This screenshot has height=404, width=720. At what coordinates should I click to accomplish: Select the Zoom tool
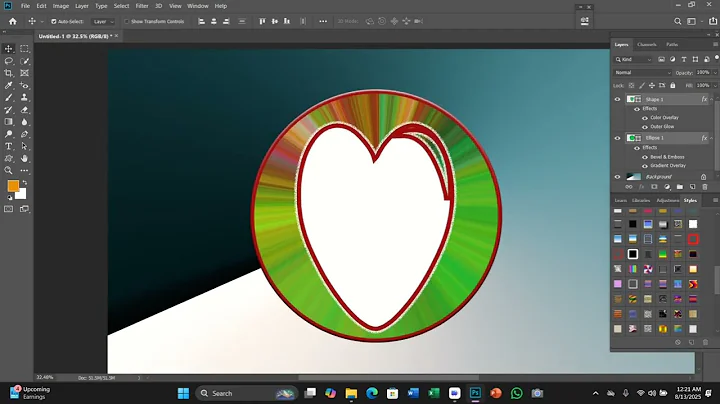tap(9, 170)
